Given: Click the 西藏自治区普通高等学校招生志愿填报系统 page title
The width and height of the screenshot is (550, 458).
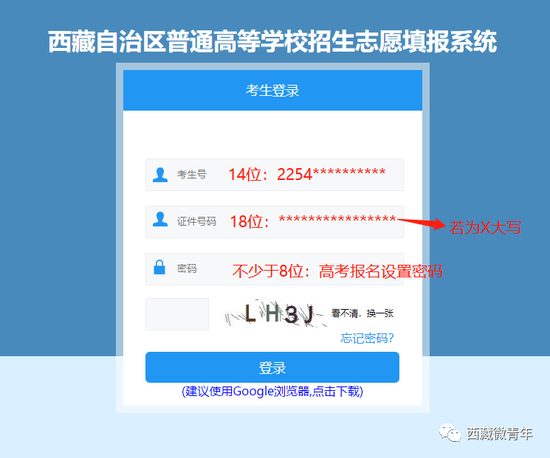Looking at the screenshot, I should pyautogui.click(x=272, y=42).
